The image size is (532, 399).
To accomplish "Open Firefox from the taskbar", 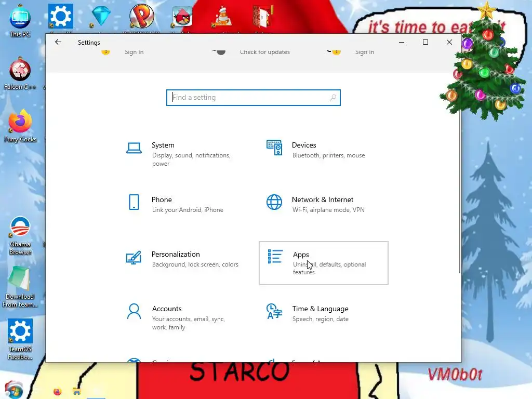I will 57,392.
